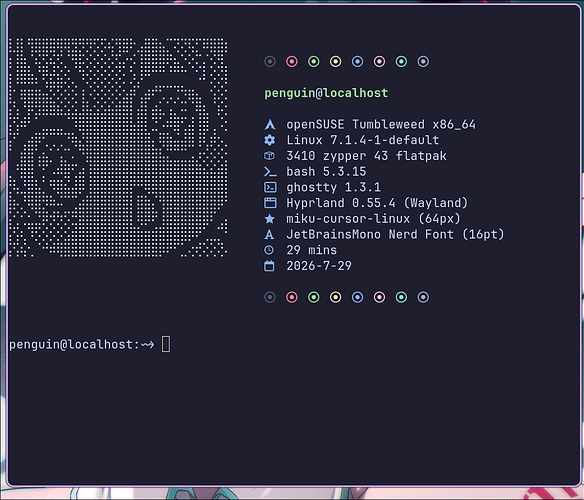Click the red dot in top color row
Viewport: 584px width, 500px height.
[292, 61]
